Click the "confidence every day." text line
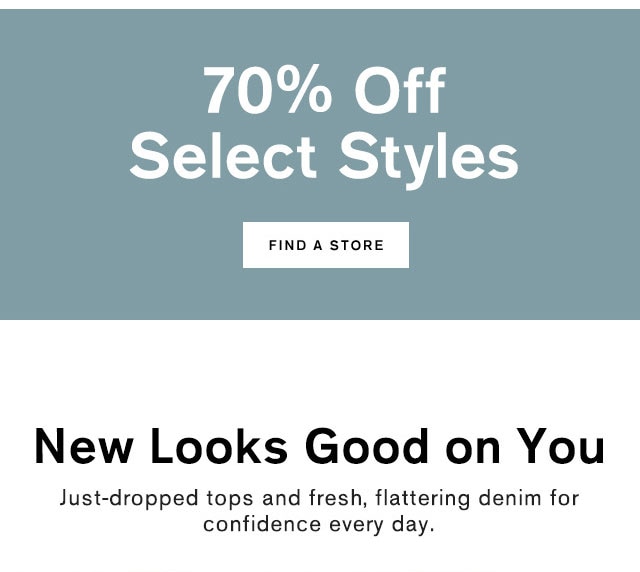The width and height of the screenshot is (640, 572). 320,523
